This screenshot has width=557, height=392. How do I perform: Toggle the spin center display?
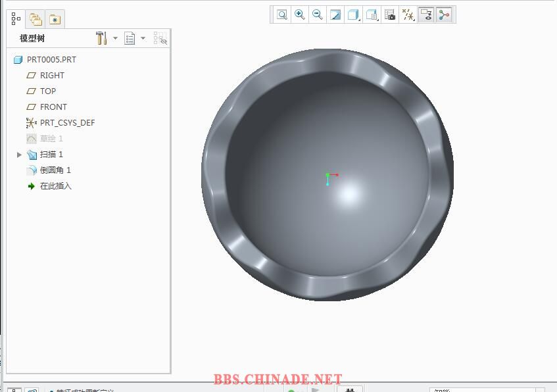[x=445, y=14]
